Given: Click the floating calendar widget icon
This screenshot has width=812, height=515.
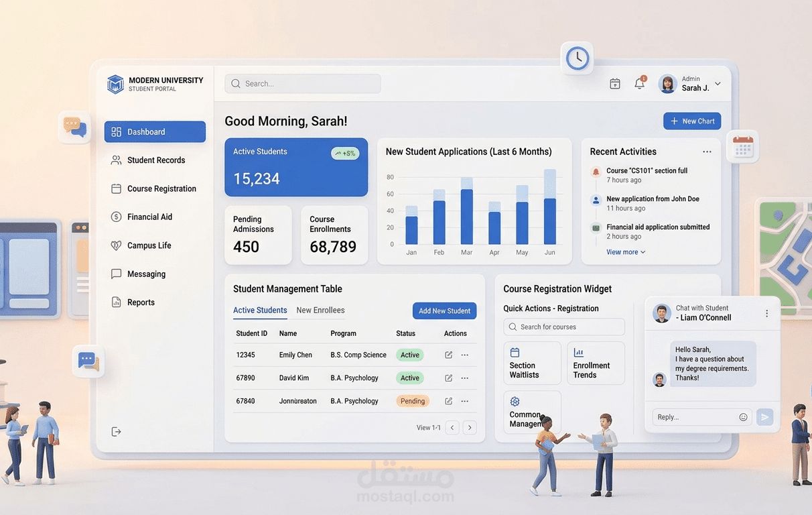Looking at the screenshot, I should (x=743, y=147).
